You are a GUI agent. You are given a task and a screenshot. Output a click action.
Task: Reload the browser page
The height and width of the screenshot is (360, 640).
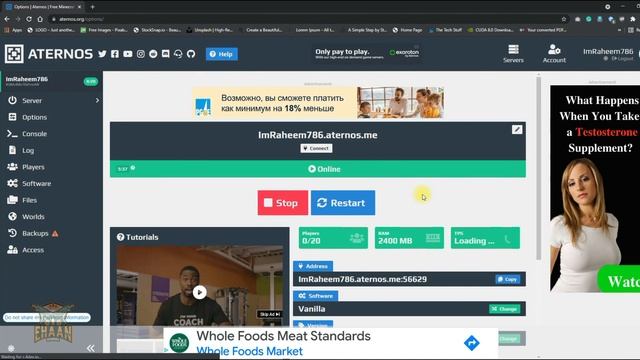tap(29, 19)
